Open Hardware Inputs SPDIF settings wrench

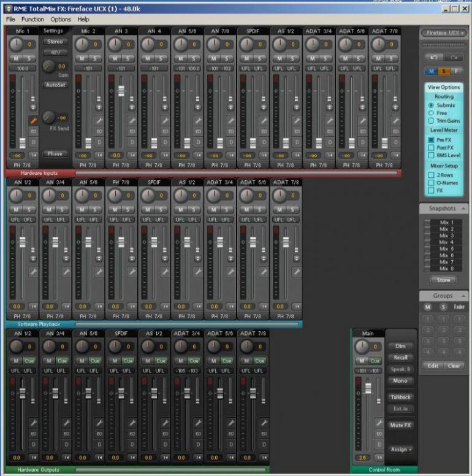[264, 120]
